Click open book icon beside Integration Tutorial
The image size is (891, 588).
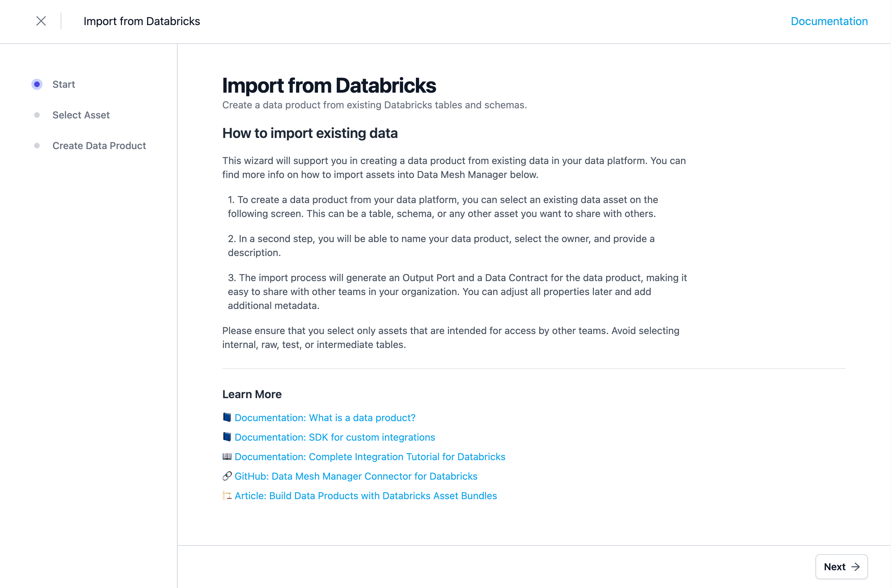click(x=227, y=456)
